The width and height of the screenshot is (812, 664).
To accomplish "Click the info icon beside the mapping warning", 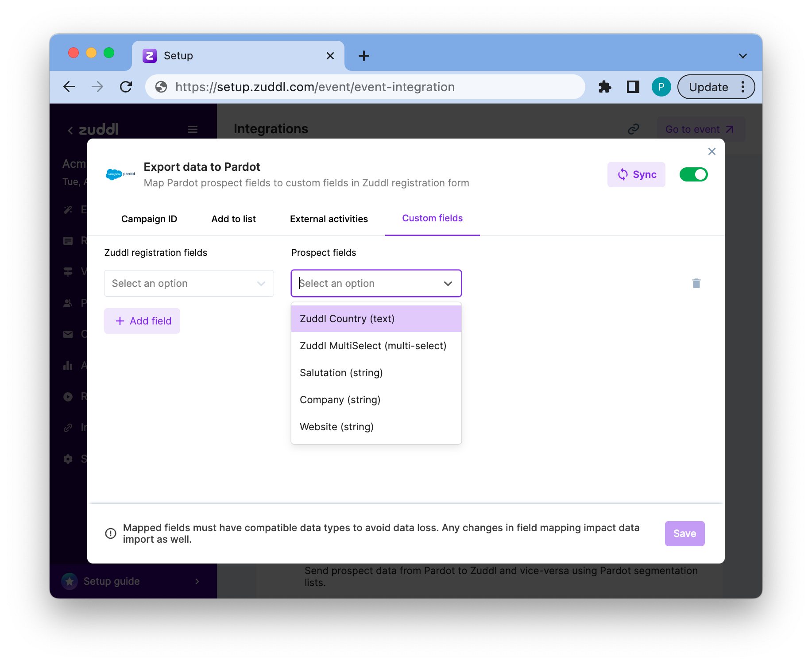I will (111, 533).
